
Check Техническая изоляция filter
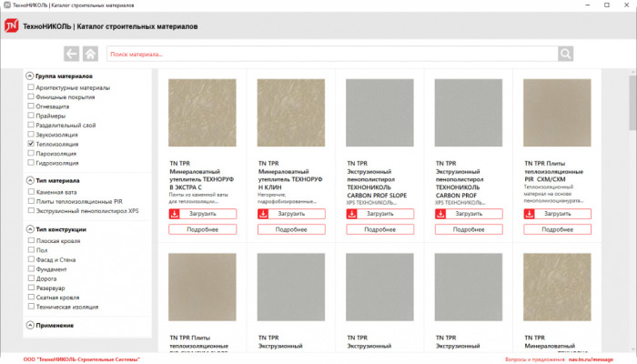[x=31, y=307]
